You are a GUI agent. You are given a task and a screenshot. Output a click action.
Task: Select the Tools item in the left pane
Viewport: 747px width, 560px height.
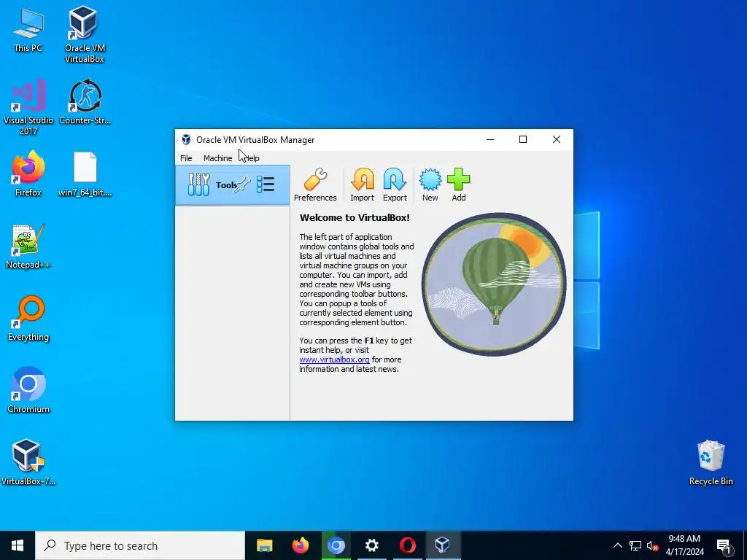point(233,184)
